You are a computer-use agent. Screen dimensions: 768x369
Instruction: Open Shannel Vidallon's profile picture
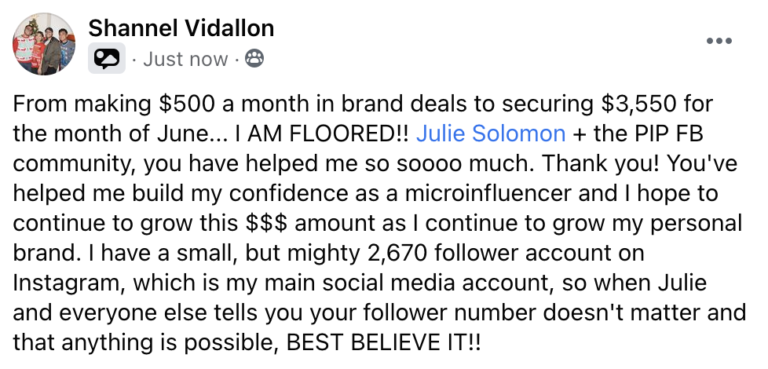click(x=44, y=44)
